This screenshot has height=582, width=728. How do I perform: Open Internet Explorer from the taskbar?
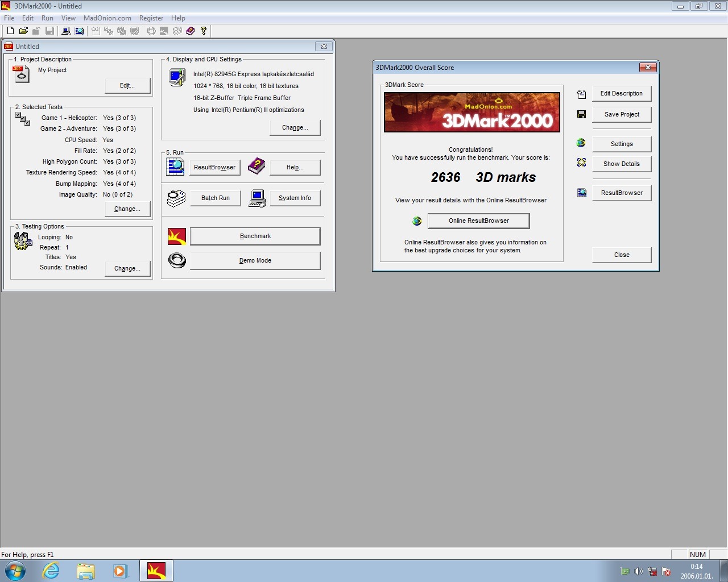[x=51, y=571]
